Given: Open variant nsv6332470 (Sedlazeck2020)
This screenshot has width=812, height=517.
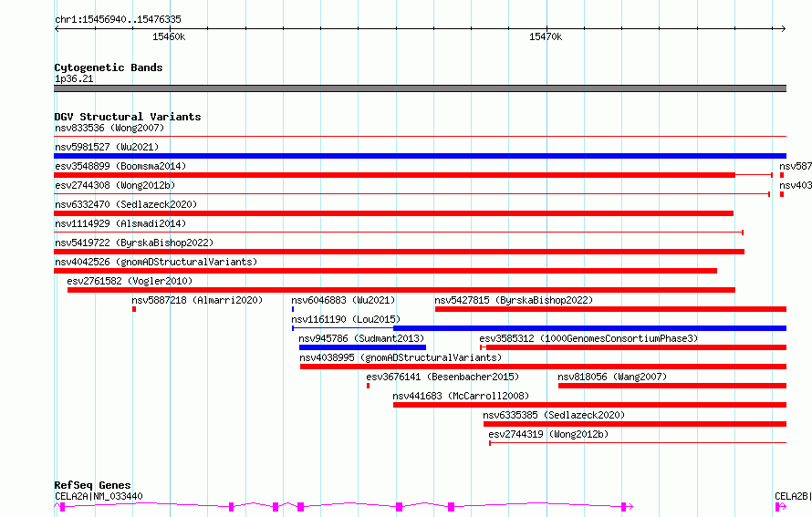Looking at the screenshot, I should [x=126, y=204].
